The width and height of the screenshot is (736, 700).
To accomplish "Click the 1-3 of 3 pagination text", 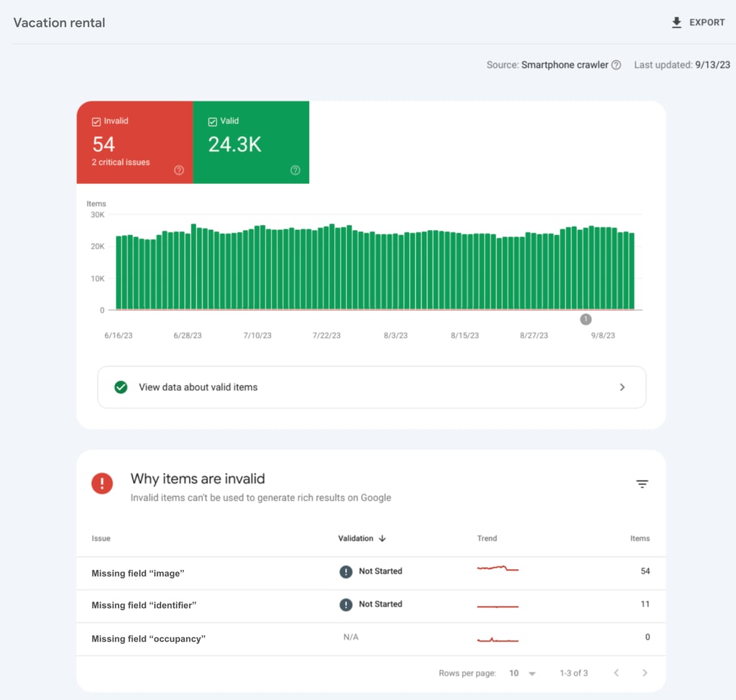I will click(x=574, y=673).
